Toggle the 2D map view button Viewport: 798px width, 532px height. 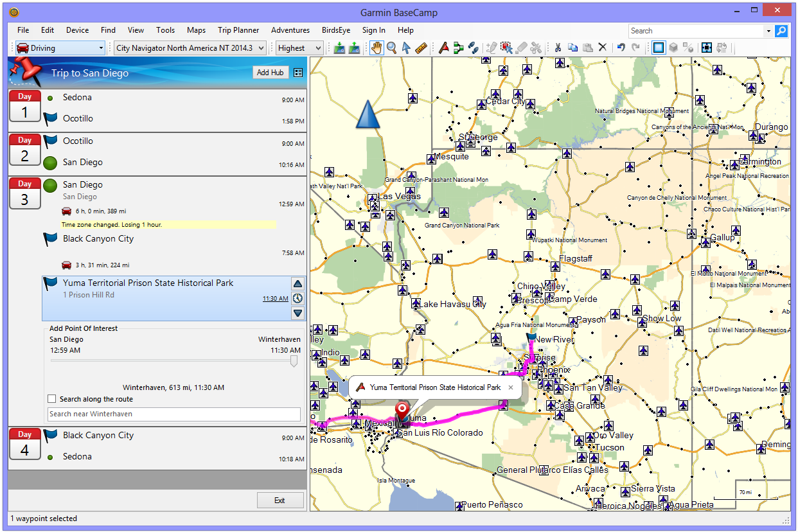(658, 48)
